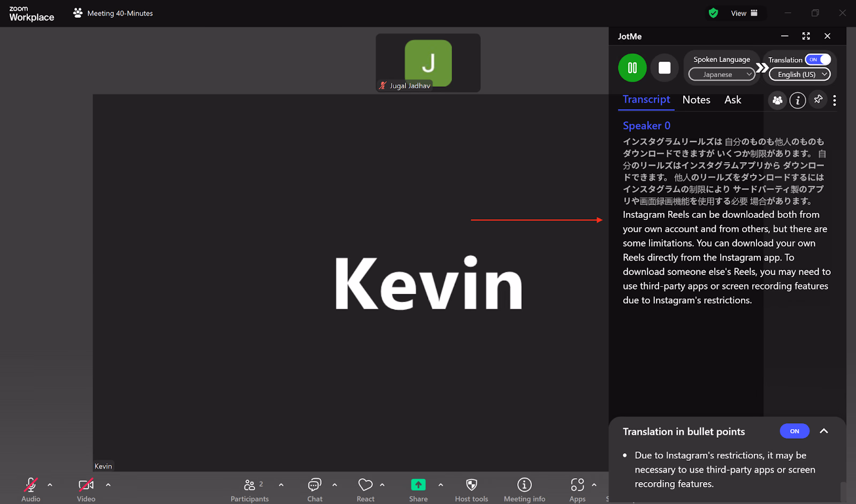Open the Chat panel

(315, 489)
